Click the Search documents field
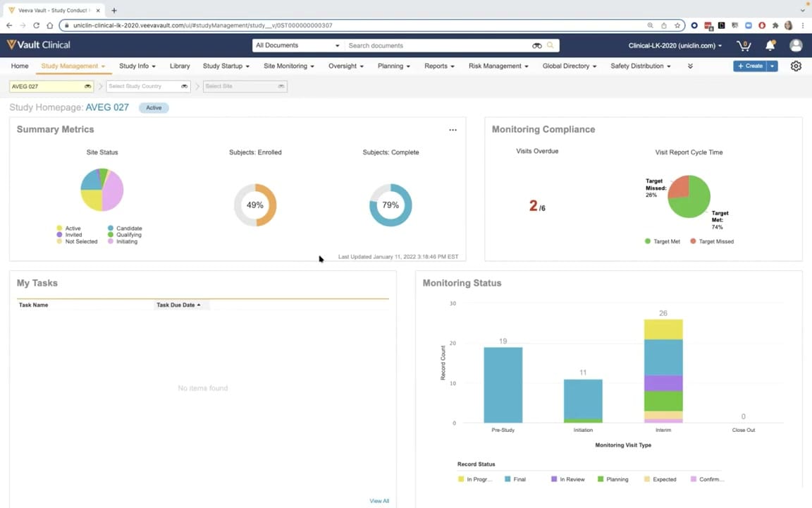The height and width of the screenshot is (508, 812). (438, 46)
